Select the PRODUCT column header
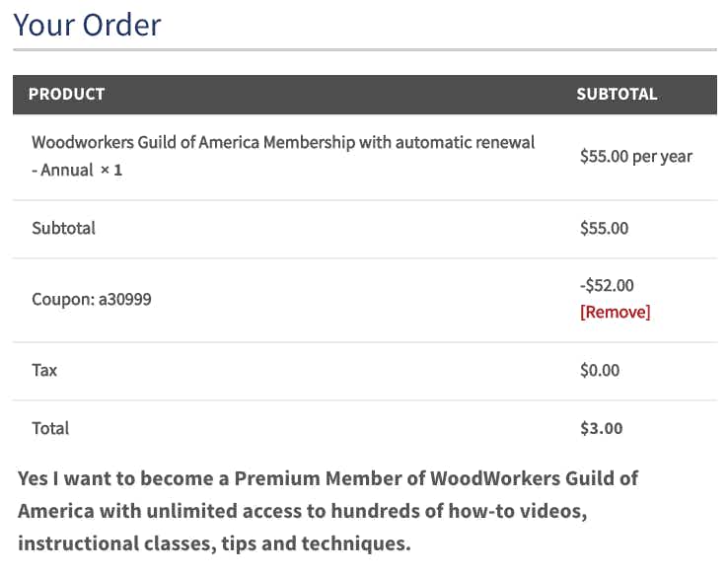Viewport: 728px width, 574px height. coord(66,95)
